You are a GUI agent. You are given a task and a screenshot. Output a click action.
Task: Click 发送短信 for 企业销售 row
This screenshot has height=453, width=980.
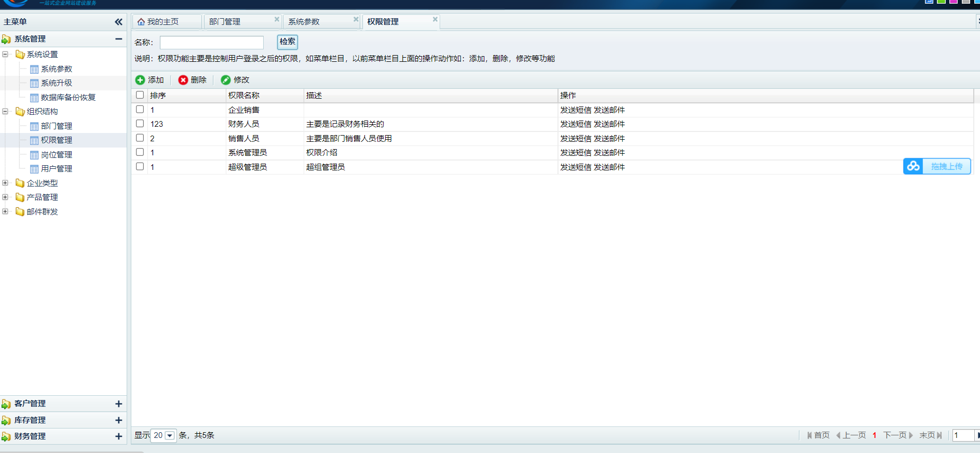576,110
